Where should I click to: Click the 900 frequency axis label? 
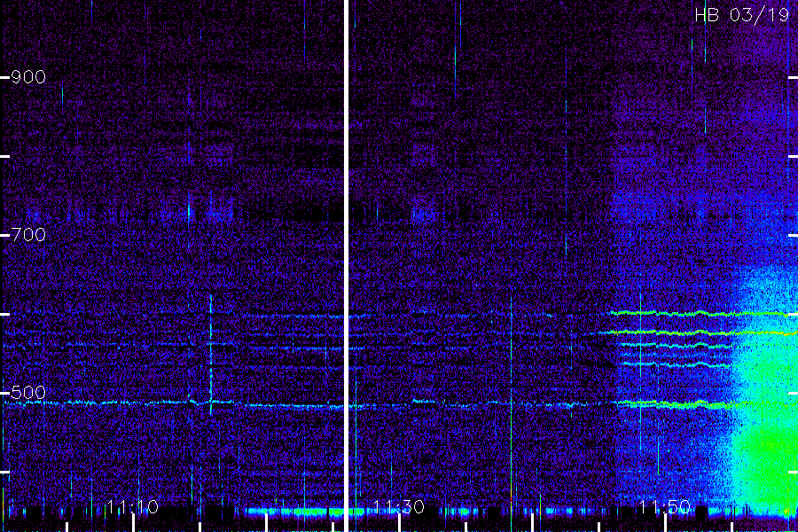pos(28,77)
